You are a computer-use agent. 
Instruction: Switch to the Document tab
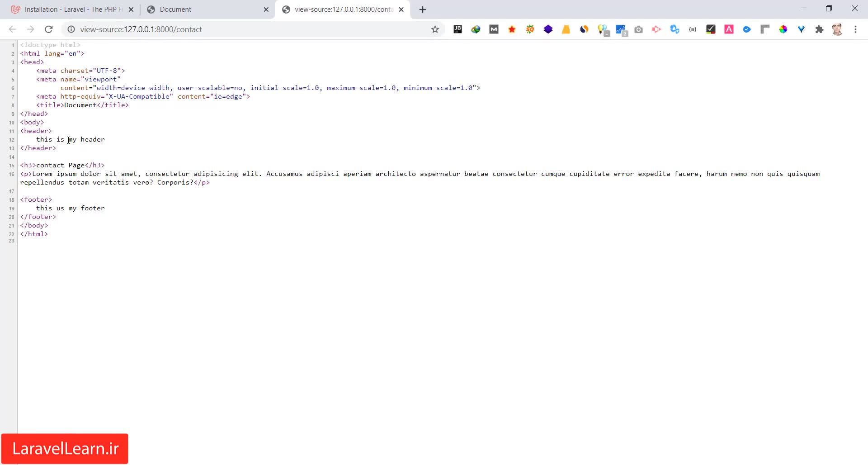click(x=203, y=9)
